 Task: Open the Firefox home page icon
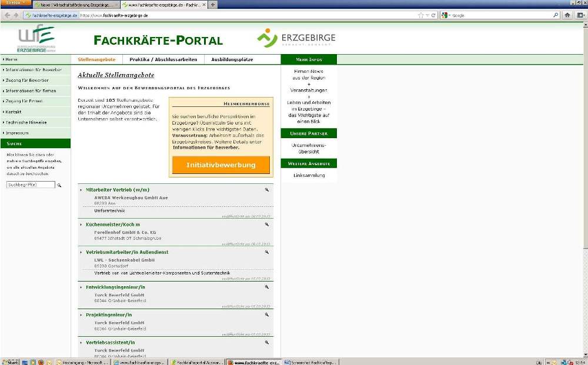567,15
